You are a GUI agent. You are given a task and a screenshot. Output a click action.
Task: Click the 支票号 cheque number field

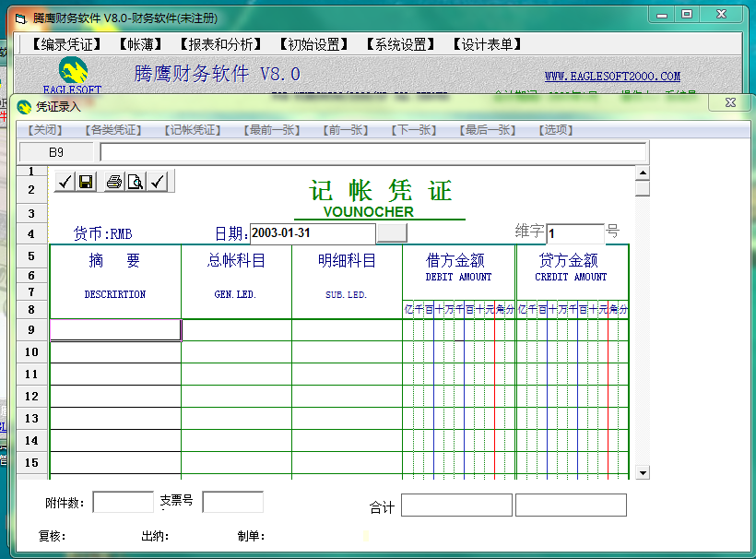[233, 502]
